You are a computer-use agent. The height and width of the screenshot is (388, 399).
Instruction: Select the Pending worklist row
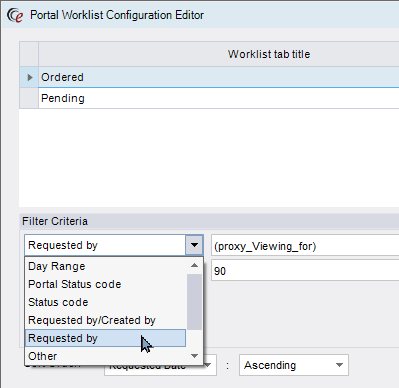[x=219, y=98]
